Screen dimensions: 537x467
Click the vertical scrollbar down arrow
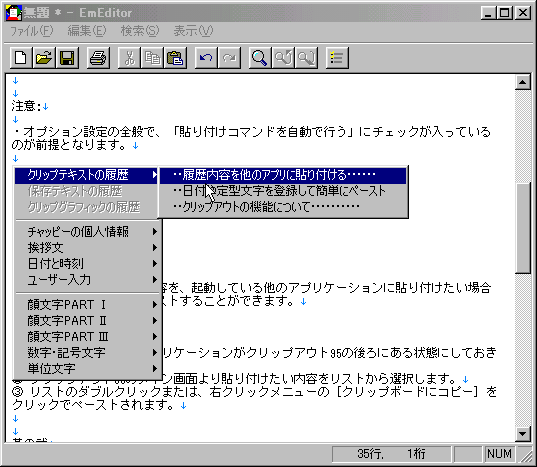[x=523, y=434]
